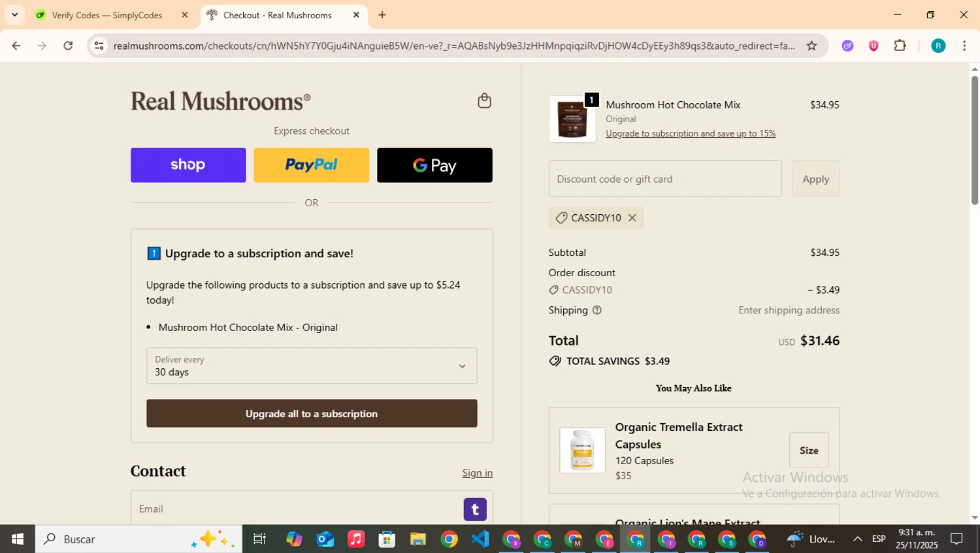This screenshot has height=553, width=980.
Task: Click the taskbar Buscar search box
Action: [139, 539]
